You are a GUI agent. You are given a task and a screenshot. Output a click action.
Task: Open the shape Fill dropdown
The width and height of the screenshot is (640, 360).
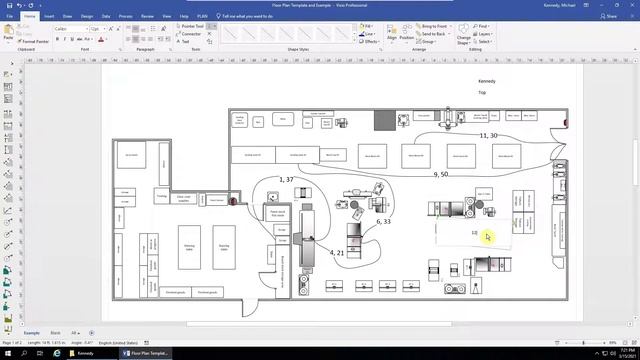pos(366,26)
